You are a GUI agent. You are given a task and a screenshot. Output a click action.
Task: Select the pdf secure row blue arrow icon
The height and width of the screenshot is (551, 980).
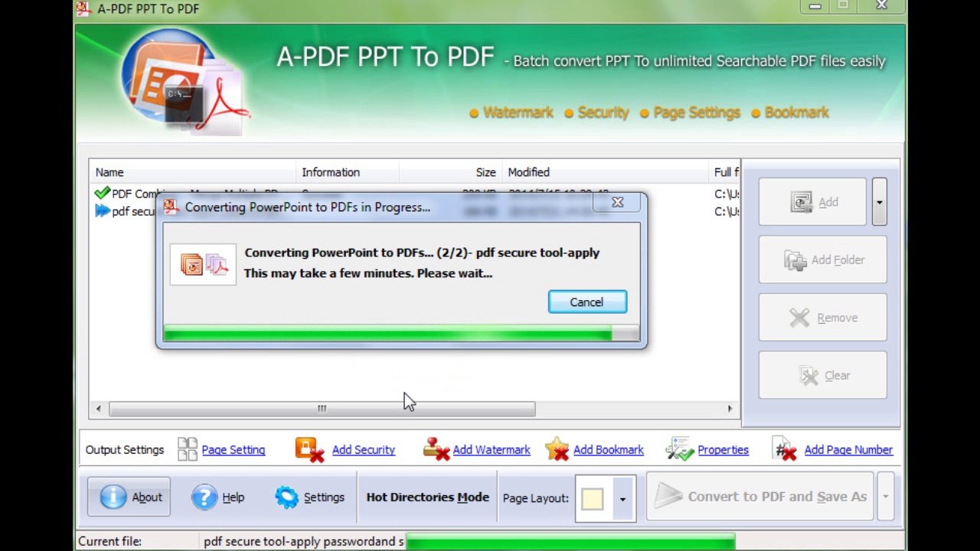pyautogui.click(x=103, y=210)
